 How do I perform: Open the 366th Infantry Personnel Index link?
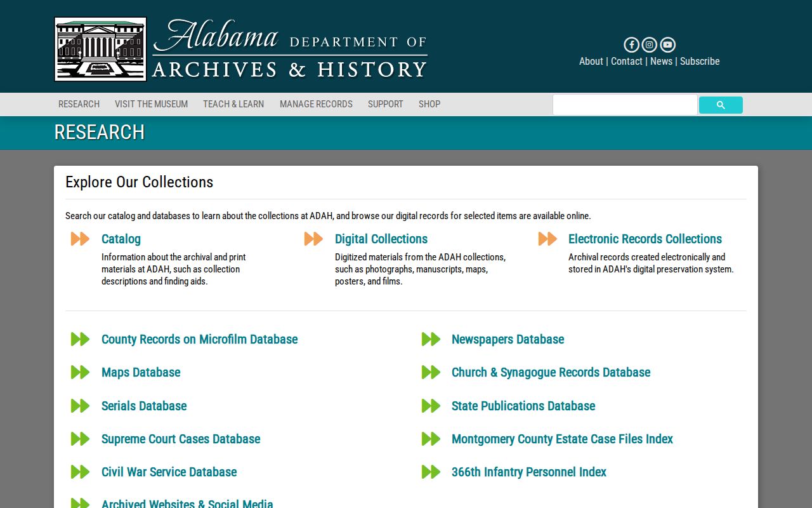pos(529,472)
